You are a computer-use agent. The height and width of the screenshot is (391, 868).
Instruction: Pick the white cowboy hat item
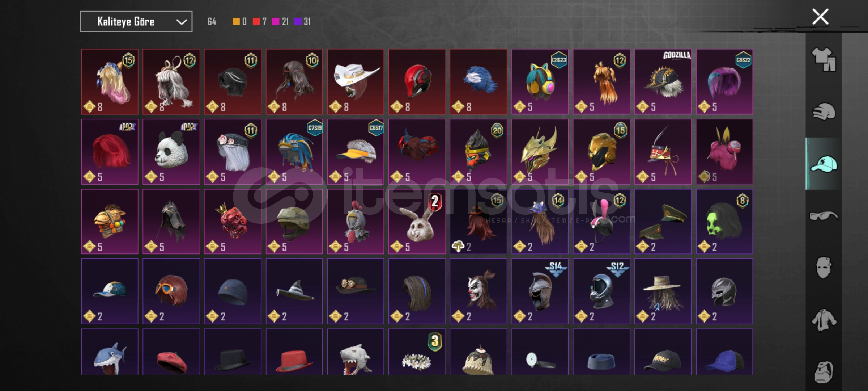(x=356, y=82)
